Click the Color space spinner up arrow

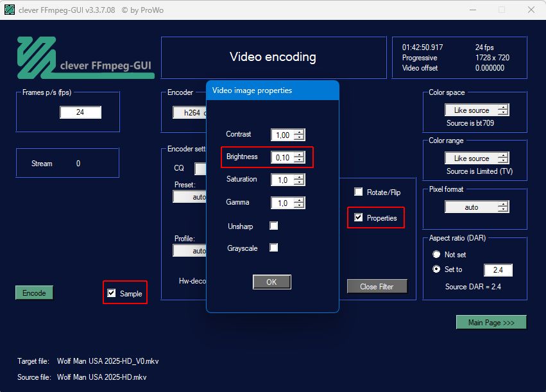[x=503, y=108]
